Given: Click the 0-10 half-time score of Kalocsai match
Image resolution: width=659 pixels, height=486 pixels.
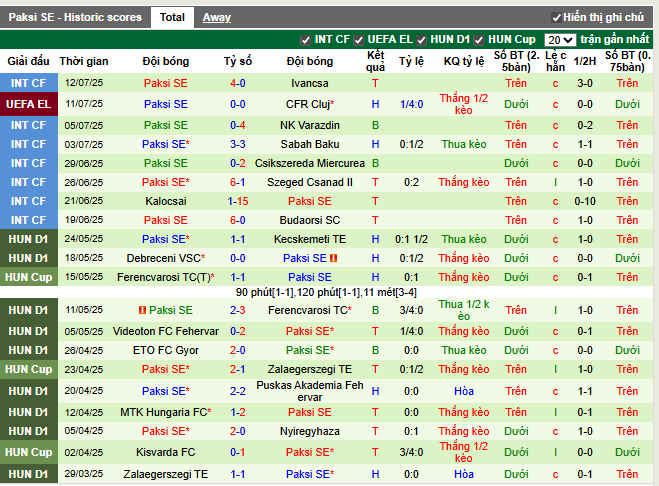Looking at the screenshot, I should (x=585, y=201).
